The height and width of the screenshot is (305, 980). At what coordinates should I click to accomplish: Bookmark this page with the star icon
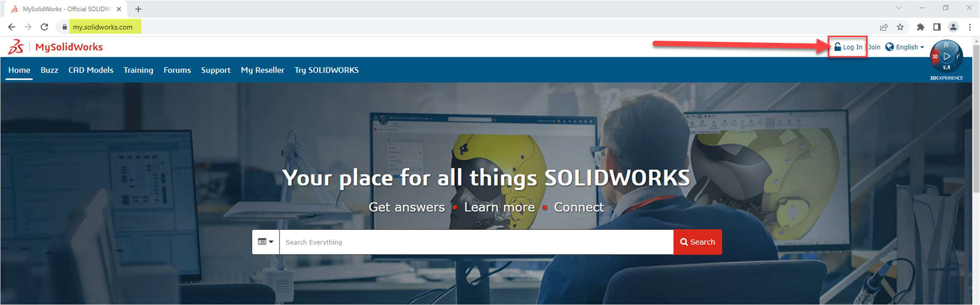point(900,27)
